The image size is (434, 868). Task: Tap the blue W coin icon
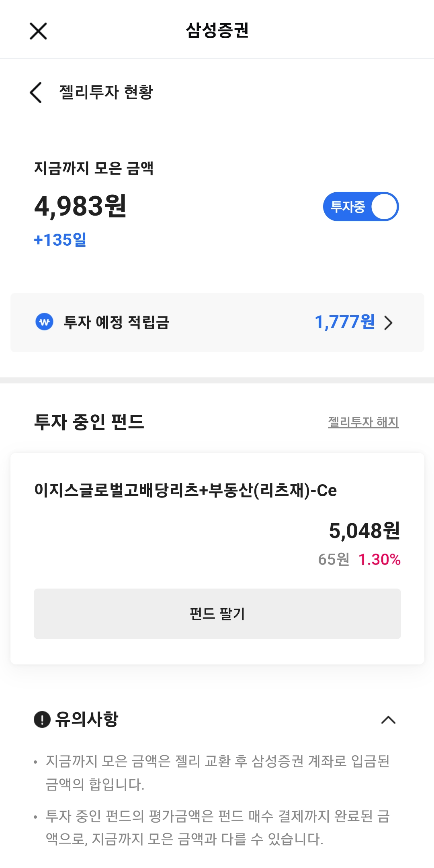(x=44, y=322)
